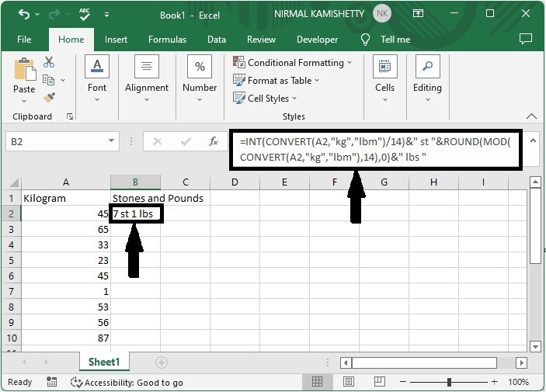Select cell with 7 st 1 lbs
This screenshot has width=546, height=392.
(x=135, y=213)
